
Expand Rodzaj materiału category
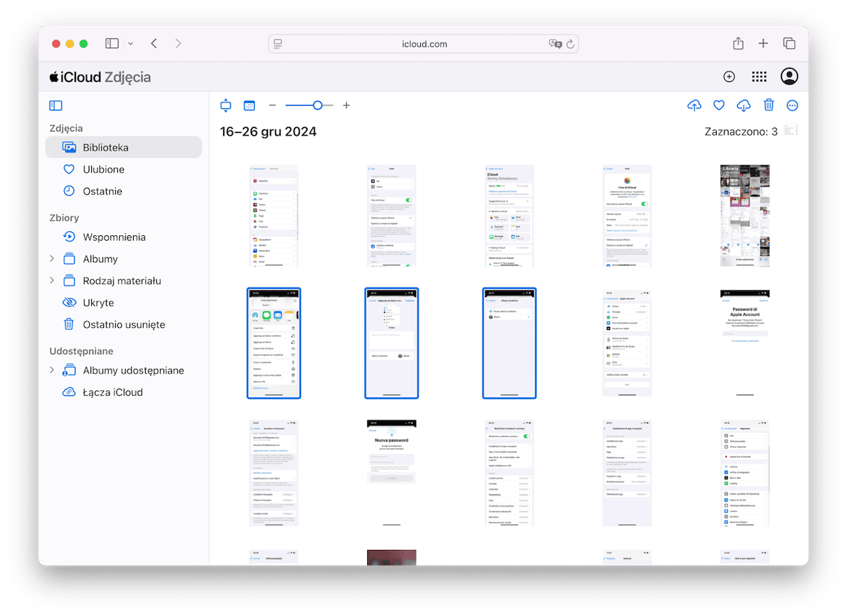[52, 281]
